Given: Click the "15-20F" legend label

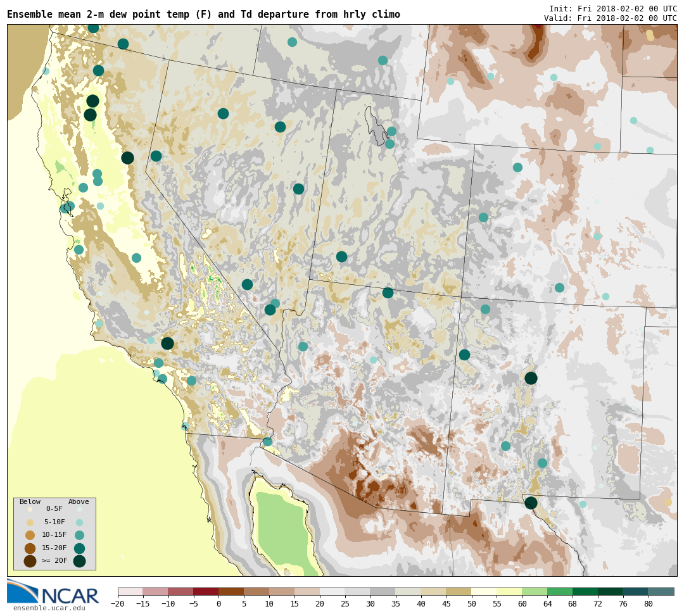Looking at the screenshot, I should pyautogui.click(x=54, y=548).
